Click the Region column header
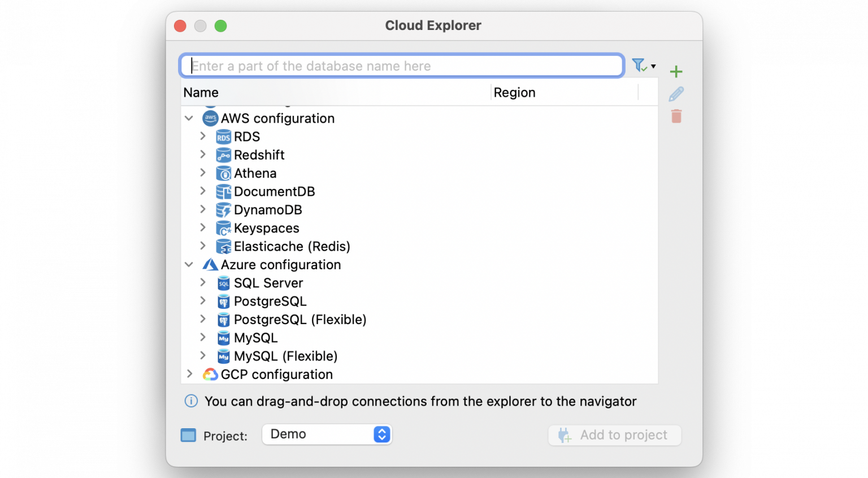This screenshot has height=478, width=868. coord(514,92)
